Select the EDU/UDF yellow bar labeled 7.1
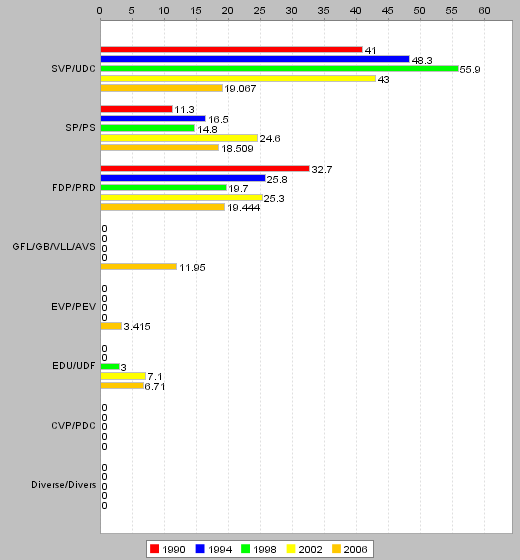 [x=123, y=376]
